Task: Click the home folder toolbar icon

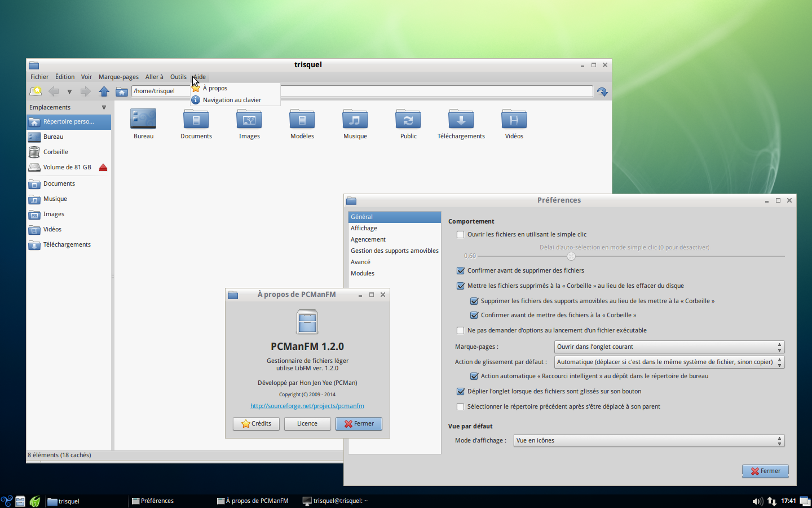Action: (x=121, y=91)
